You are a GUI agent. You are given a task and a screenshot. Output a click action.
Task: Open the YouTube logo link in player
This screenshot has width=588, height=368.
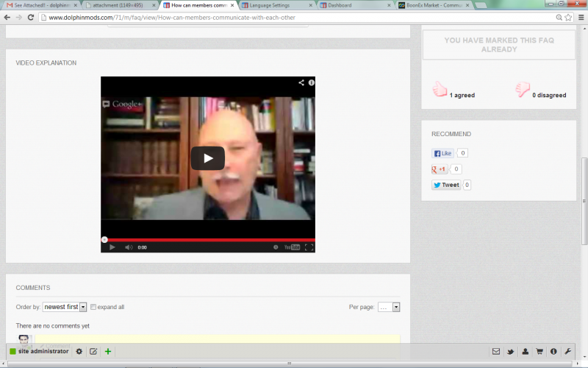point(292,247)
